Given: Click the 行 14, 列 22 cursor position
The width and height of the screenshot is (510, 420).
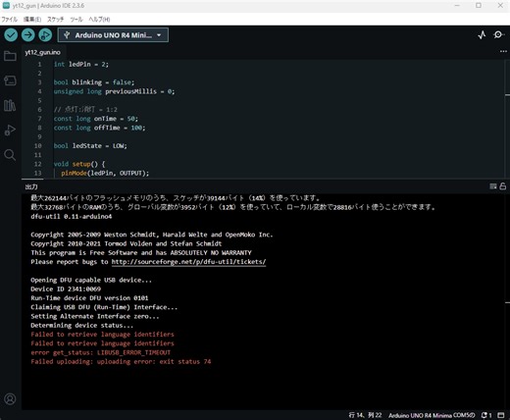Looking at the screenshot, I should [365, 415].
